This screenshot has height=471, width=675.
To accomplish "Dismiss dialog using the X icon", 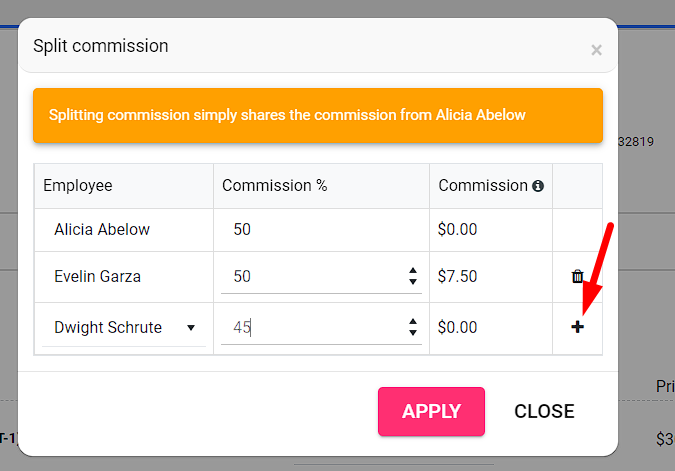I will pyautogui.click(x=596, y=50).
